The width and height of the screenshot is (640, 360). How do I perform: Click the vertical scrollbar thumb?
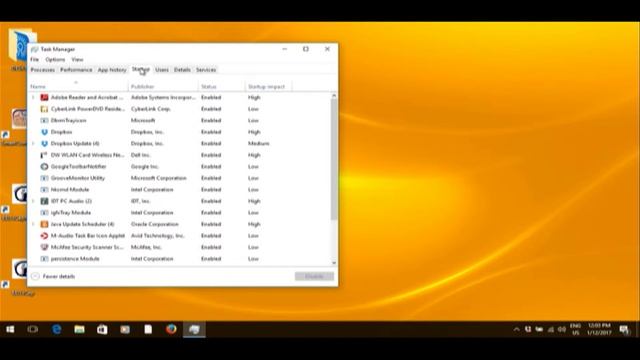pyautogui.click(x=334, y=159)
